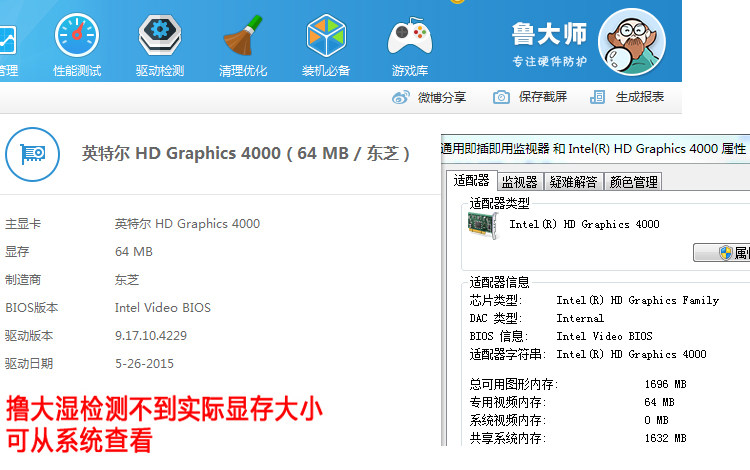Viewport: 750px width, 470px height.
Task: Click the 微博分享 weibo icon
Action: pyautogui.click(x=400, y=97)
